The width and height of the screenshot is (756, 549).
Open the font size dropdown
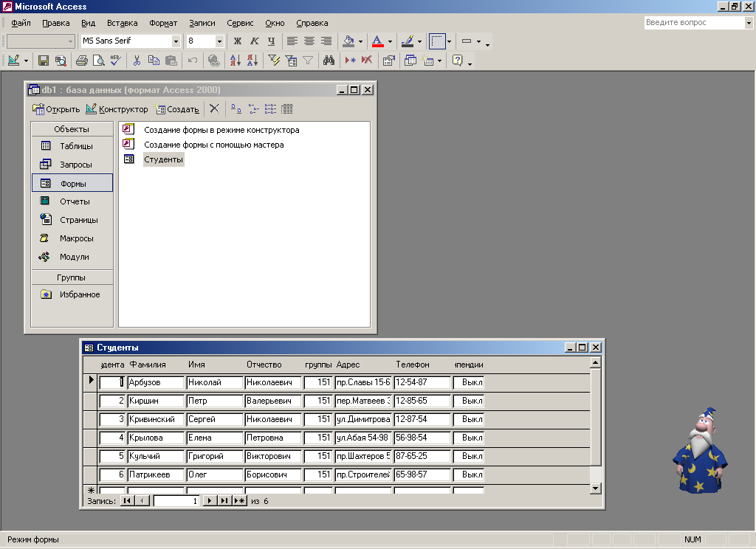coord(219,41)
